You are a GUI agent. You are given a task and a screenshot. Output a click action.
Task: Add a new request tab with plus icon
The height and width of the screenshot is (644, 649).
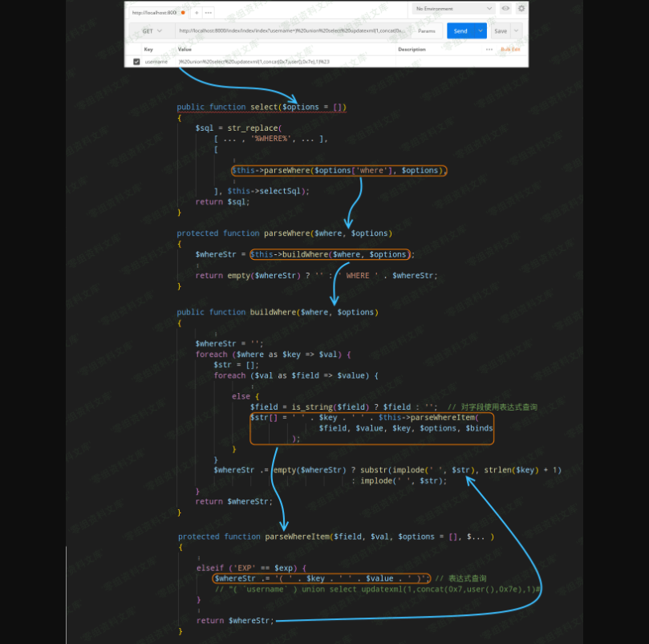[x=197, y=13]
